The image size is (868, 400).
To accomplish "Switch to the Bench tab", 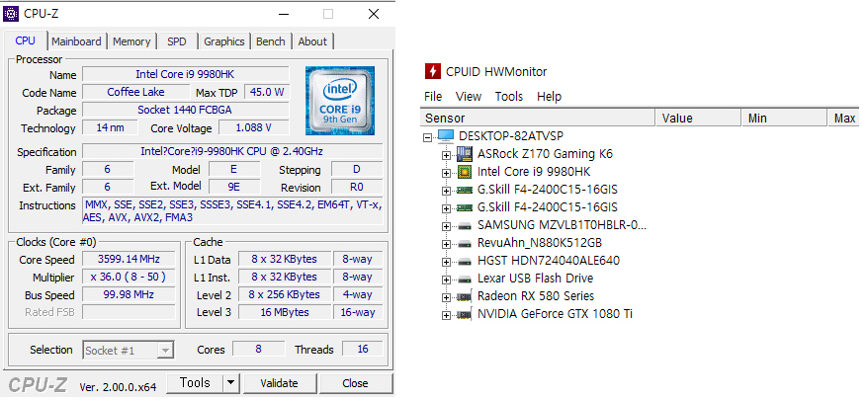I will (x=271, y=41).
